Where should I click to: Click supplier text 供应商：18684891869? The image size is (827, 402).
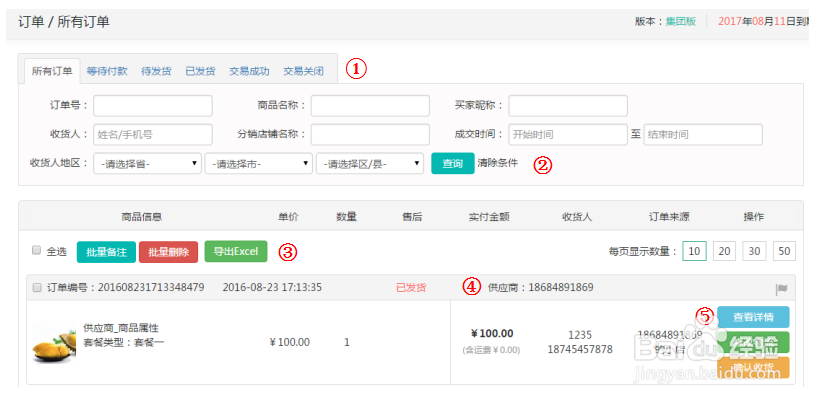(541, 288)
